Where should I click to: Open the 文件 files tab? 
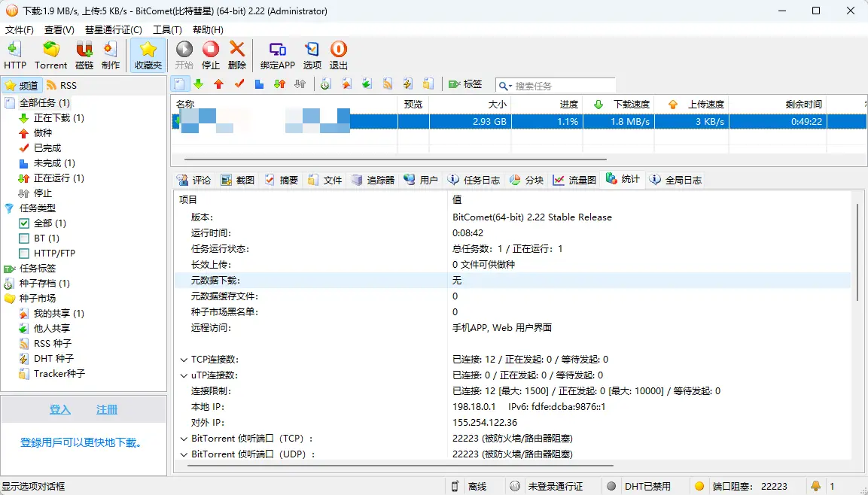(325, 181)
